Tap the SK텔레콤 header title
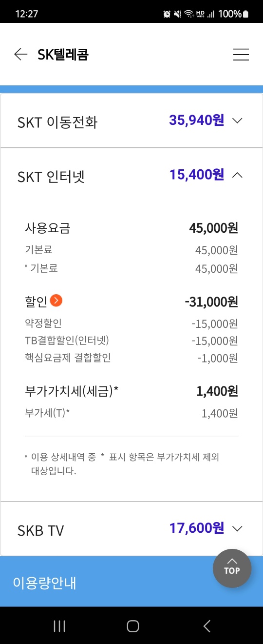 [63, 54]
